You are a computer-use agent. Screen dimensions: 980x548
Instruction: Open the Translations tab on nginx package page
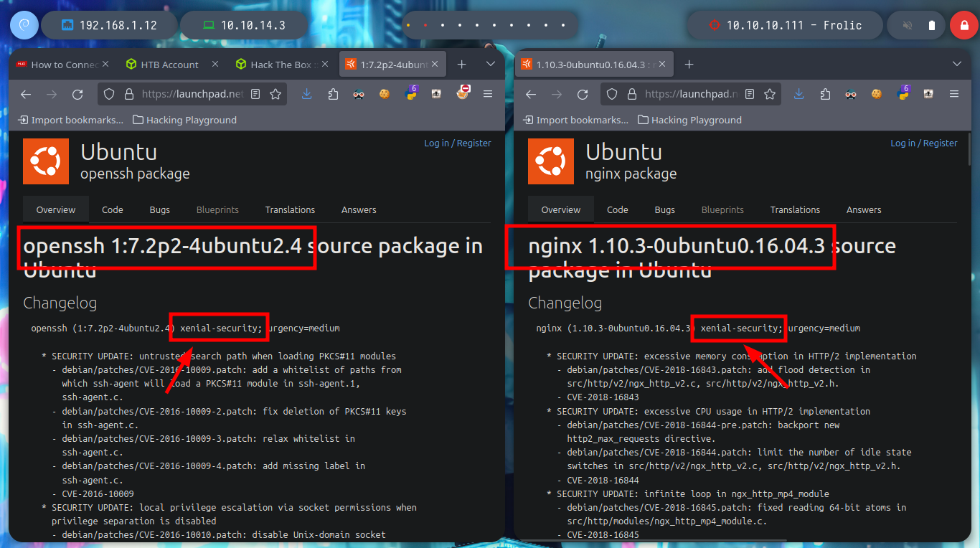pyautogui.click(x=795, y=209)
